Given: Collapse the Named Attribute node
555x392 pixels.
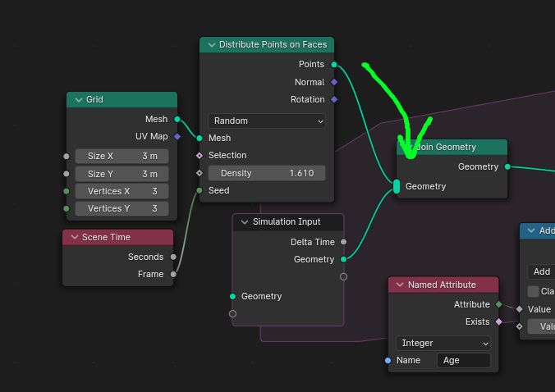Looking at the screenshot, I should pyautogui.click(x=400, y=285).
